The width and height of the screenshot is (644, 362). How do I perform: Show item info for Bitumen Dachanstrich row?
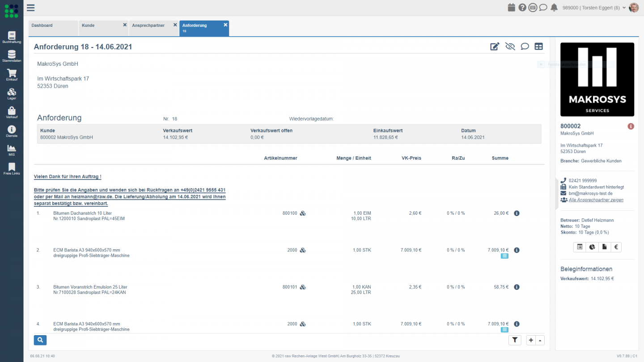pos(517,213)
